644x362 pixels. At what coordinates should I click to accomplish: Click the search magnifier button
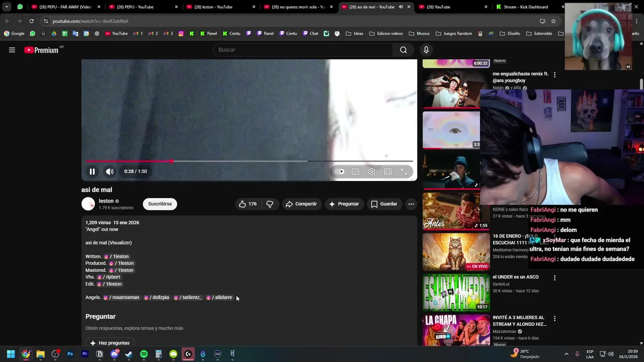(x=404, y=50)
